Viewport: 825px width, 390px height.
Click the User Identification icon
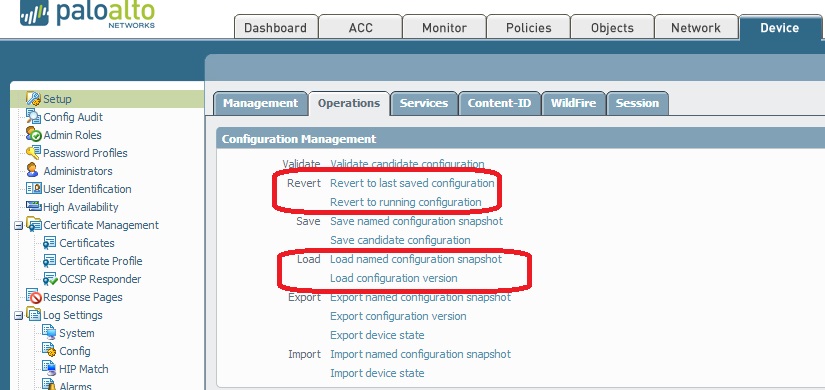[34, 188]
